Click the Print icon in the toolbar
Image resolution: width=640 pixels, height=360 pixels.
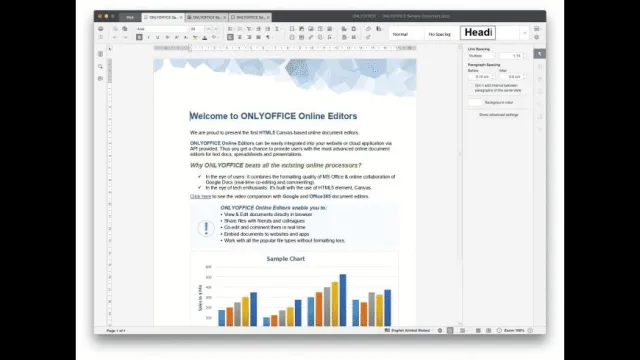click(x=100, y=29)
